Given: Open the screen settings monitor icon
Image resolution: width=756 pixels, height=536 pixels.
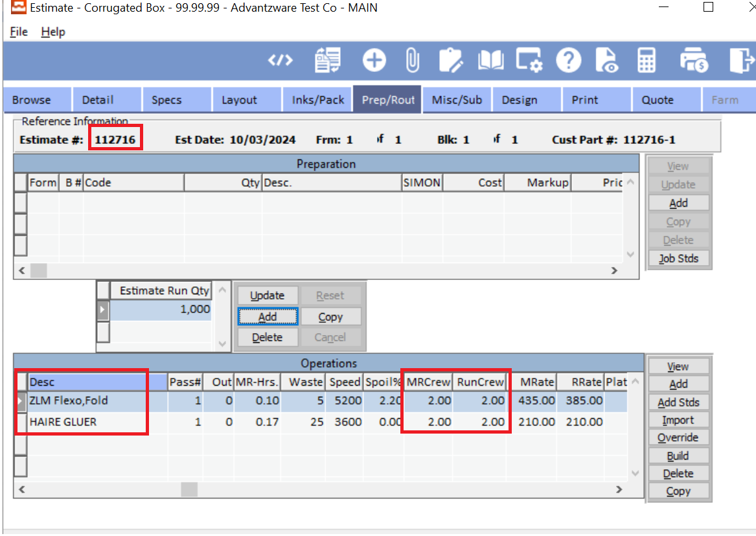Looking at the screenshot, I should point(529,60).
